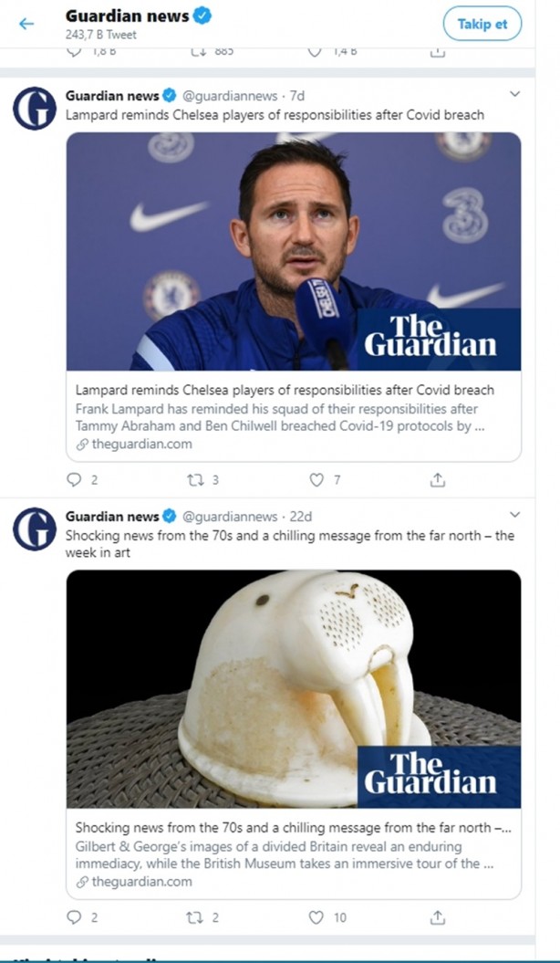
Task: Like the week in art tweet
Action: (316, 917)
